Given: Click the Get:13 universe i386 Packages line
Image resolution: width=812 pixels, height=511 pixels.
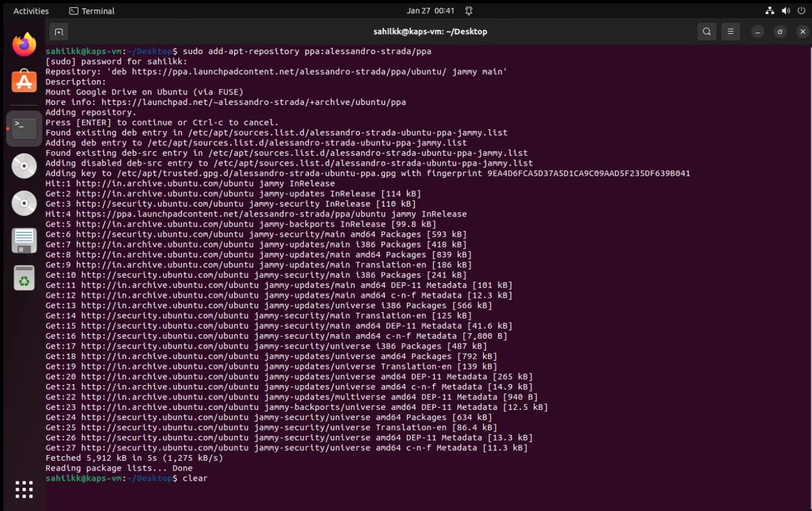Looking at the screenshot, I should point(269,305).
